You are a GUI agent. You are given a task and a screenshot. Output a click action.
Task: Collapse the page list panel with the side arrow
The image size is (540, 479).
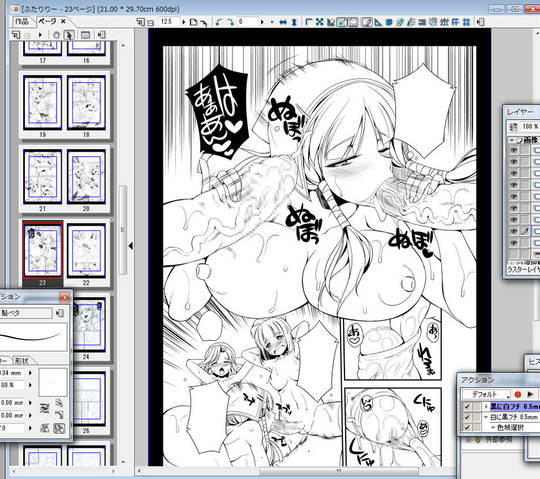[x=131, y=246]
